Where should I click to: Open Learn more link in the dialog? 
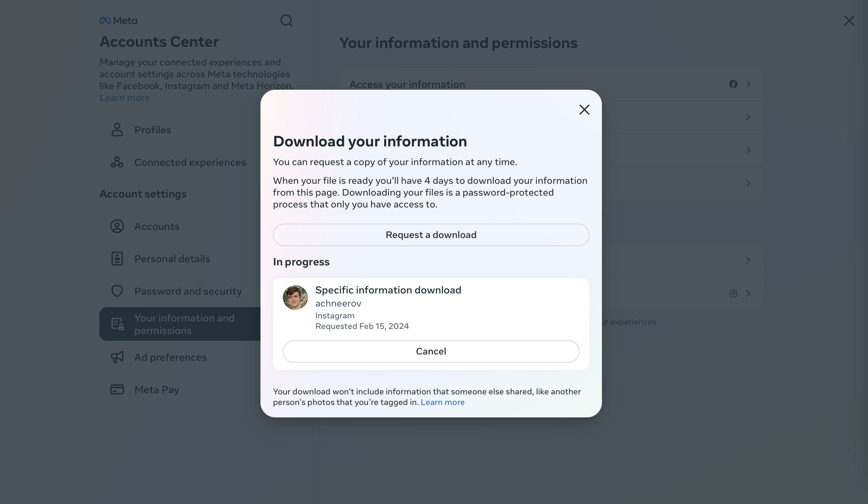pos(443,402)
